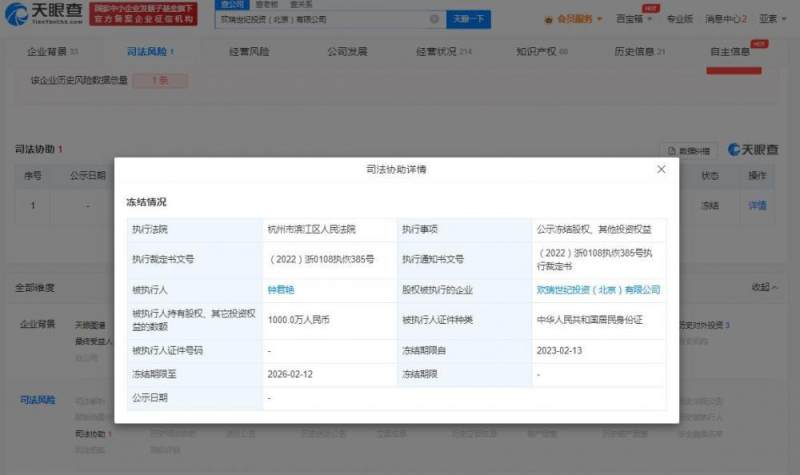Click the 执行裁定书文号 case number value
This screenshot has width=800, height=475.
coord(321,259)
